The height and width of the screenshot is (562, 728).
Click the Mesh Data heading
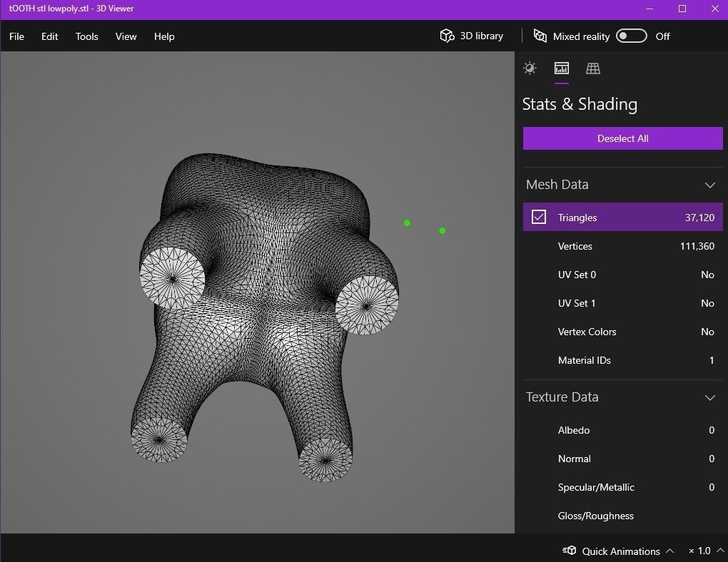click(557, 185)
